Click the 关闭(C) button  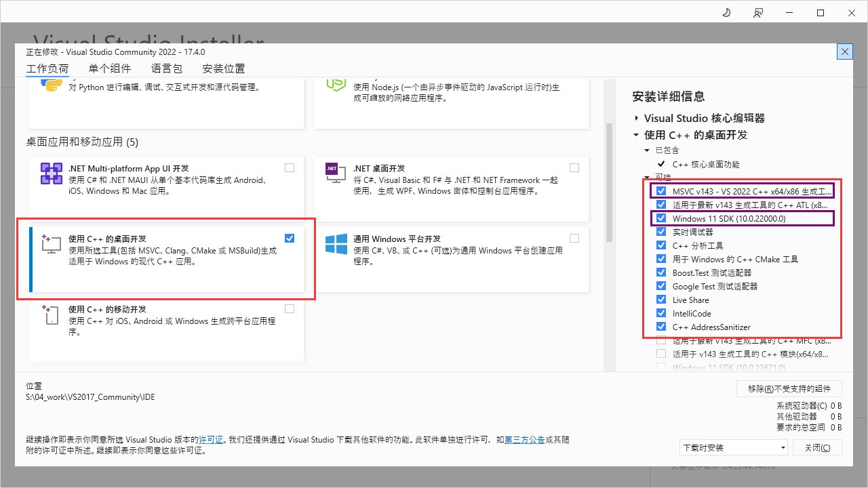pyautogui.click(x=816, y=447)
